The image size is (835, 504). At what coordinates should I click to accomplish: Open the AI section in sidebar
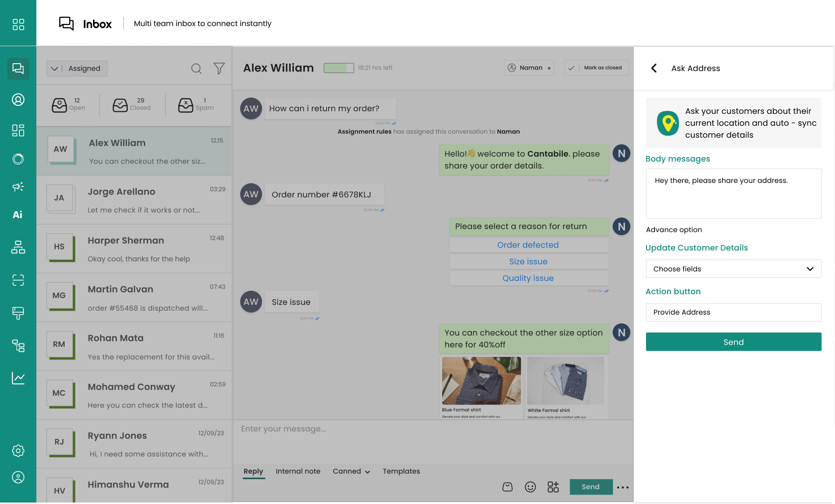coord(18,215)
